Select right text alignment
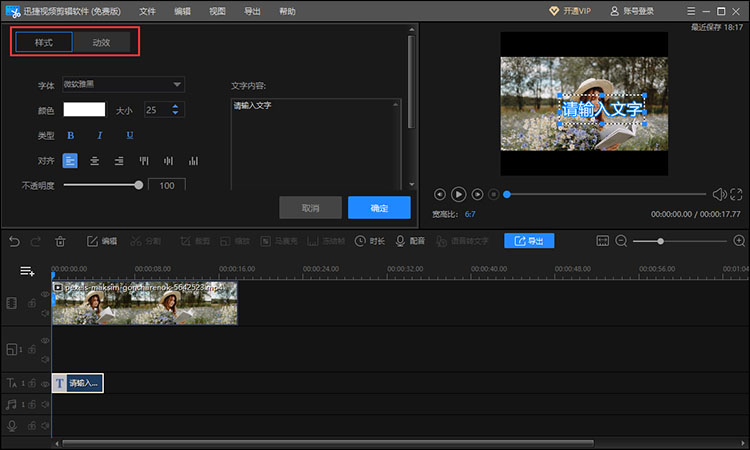750x450 pixels. [x=119, y=161]
